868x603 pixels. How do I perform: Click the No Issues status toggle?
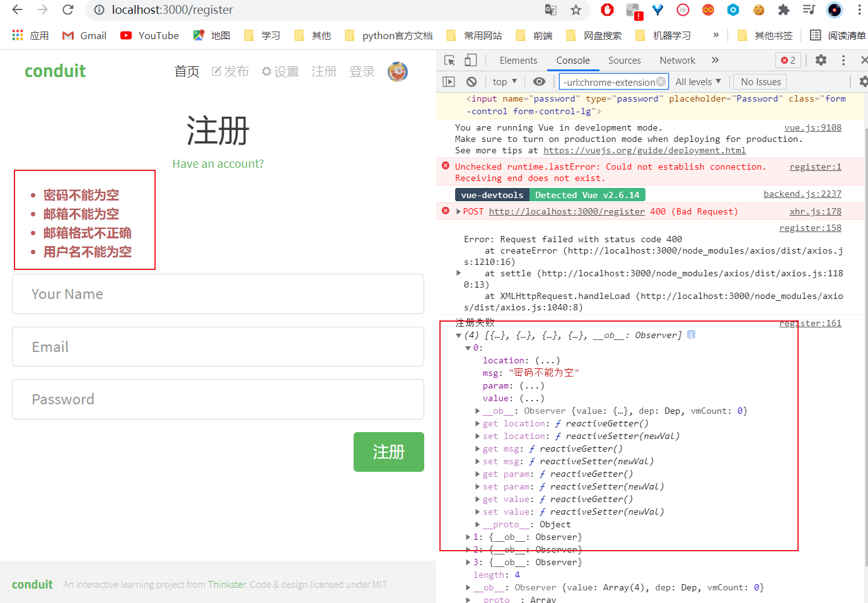coord(760,81)
